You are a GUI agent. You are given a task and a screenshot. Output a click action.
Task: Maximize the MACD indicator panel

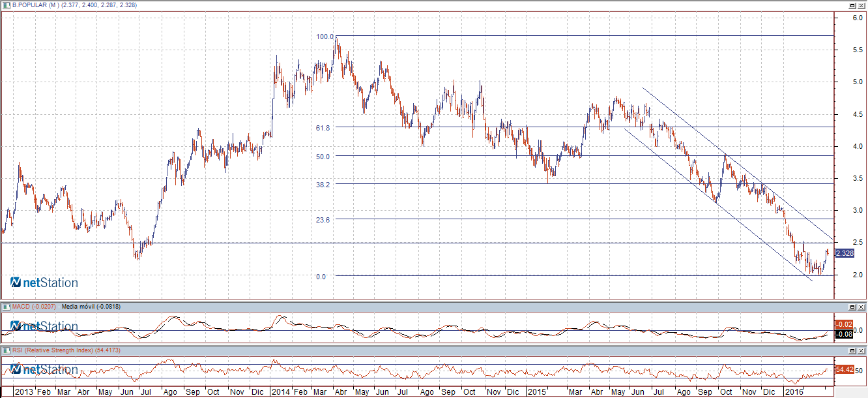[852, 307]
